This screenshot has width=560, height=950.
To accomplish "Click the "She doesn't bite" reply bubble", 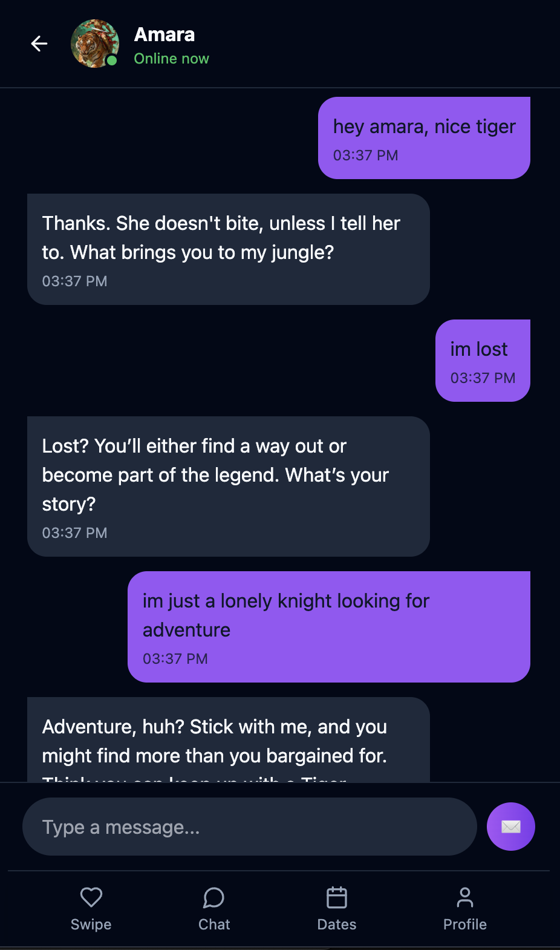I will (228, 249).
